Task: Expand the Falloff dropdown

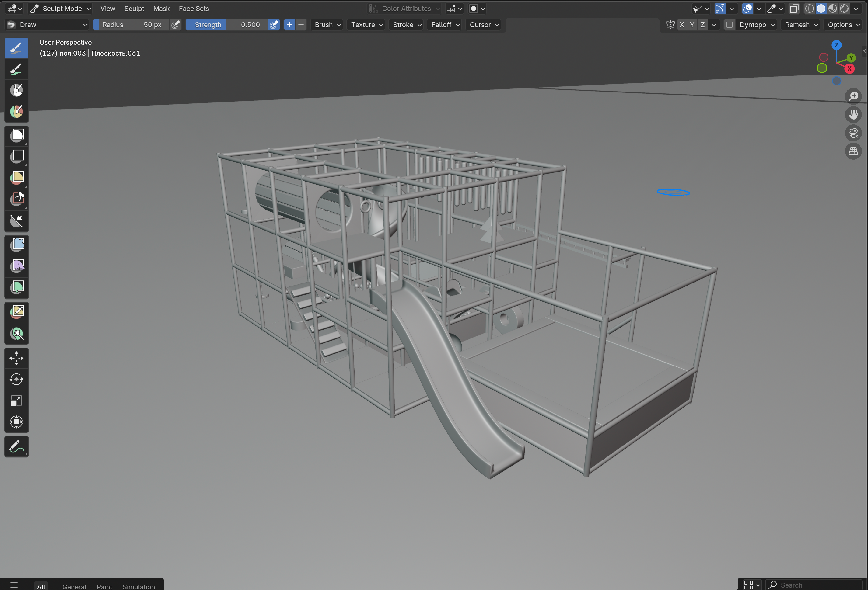Action: [x=444, y=25]
